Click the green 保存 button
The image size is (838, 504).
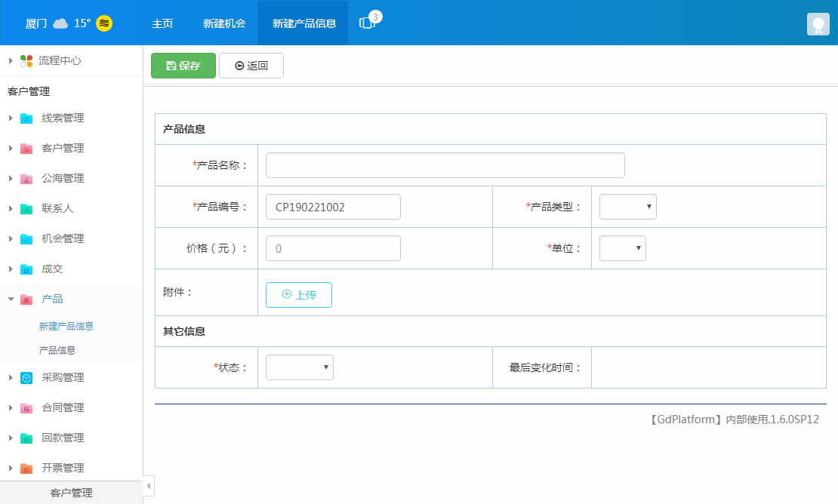point(183,66)
